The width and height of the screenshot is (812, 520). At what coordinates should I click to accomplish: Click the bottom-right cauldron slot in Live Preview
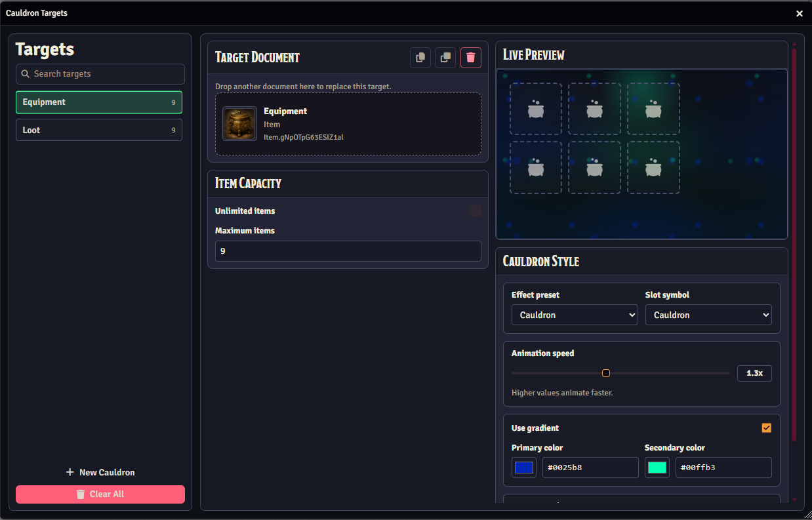(x=653, y=168)
